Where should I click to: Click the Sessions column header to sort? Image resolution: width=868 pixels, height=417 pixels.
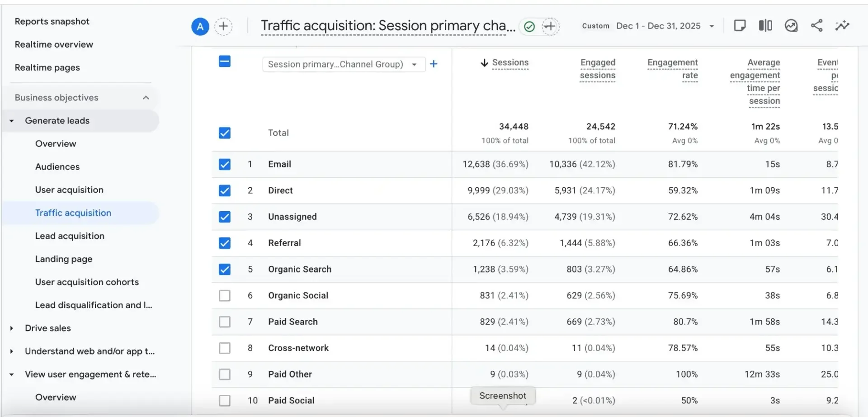[510, 63]
